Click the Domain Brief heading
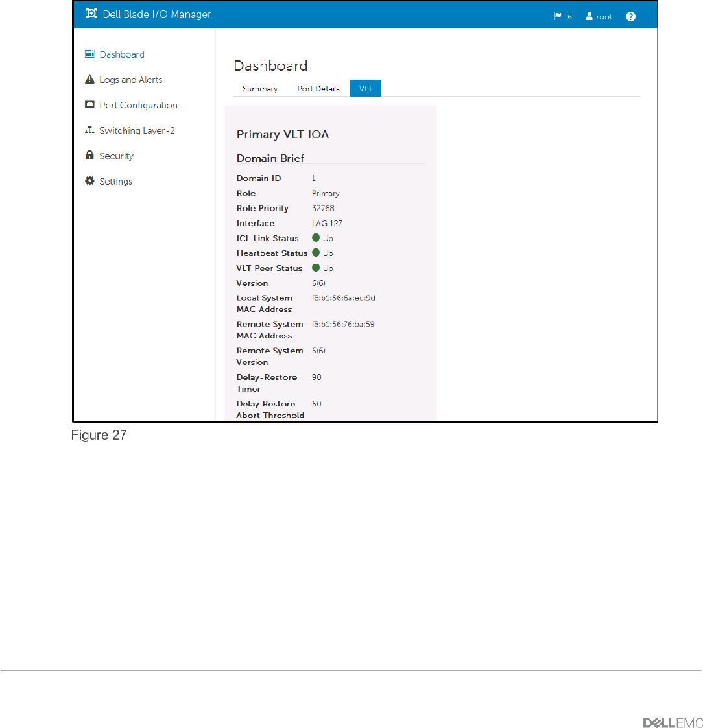This screenshot has width=703, height=728. click(270, 158)
